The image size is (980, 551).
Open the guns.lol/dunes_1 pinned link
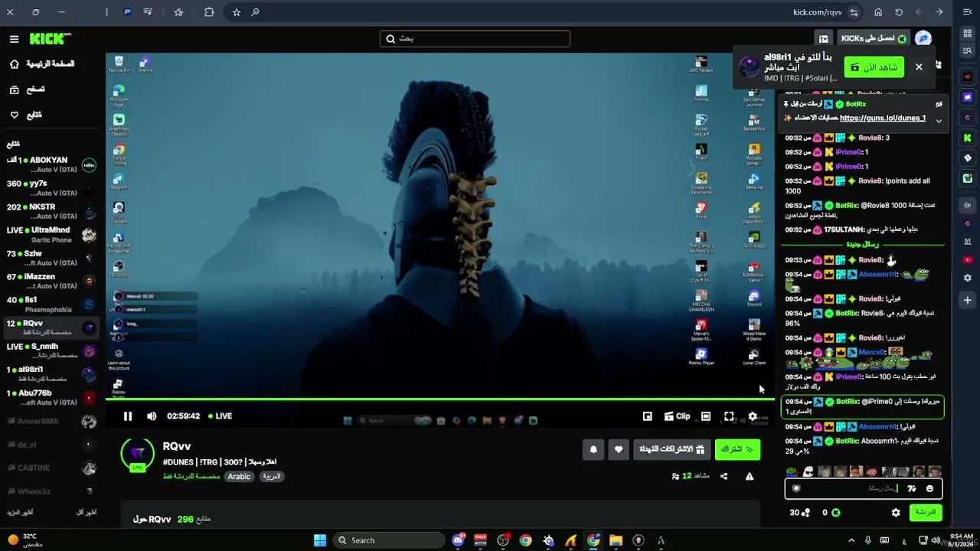click(x=882, y=118)
